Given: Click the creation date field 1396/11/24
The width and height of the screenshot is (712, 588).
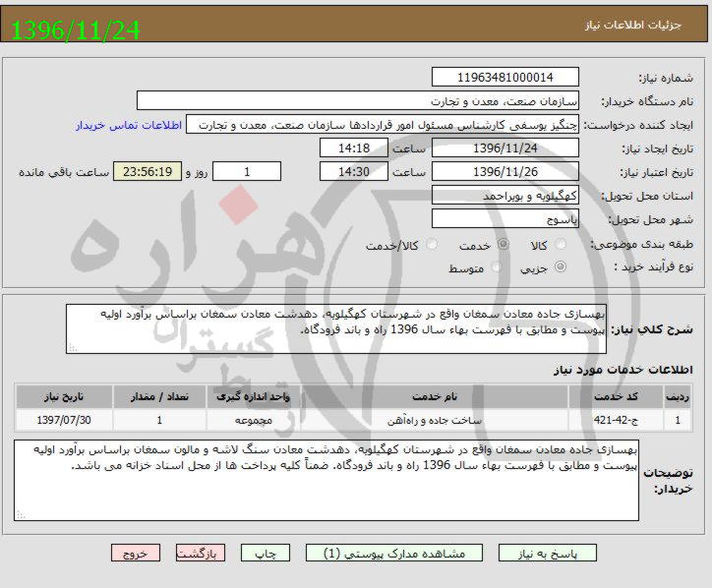Looking at the screenshot, I should click(x=504, y=148).
